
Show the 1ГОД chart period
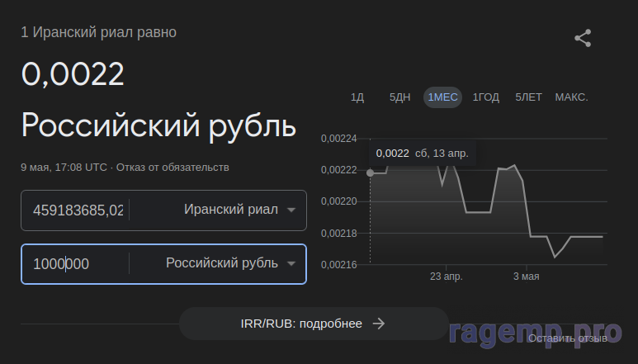tap(485, 97)
